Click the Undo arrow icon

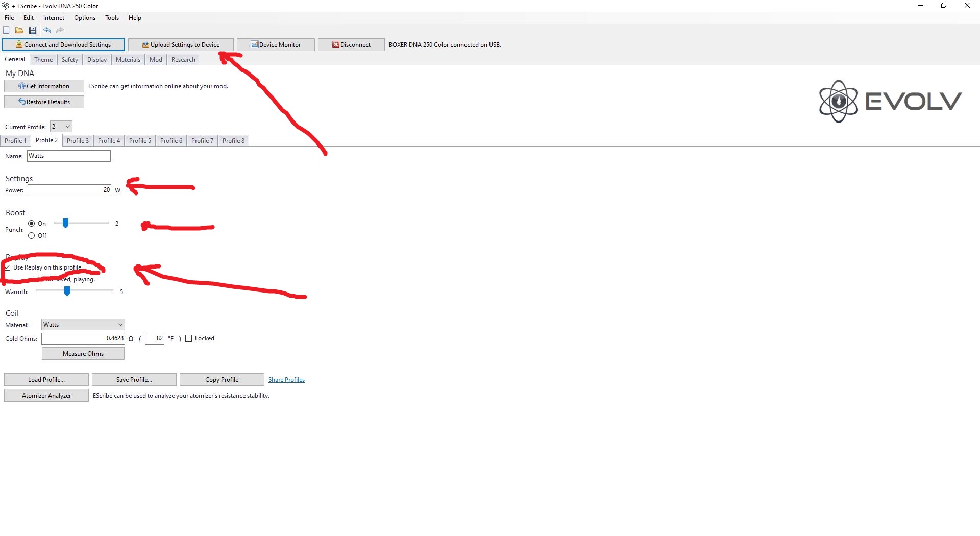point(47,30)
